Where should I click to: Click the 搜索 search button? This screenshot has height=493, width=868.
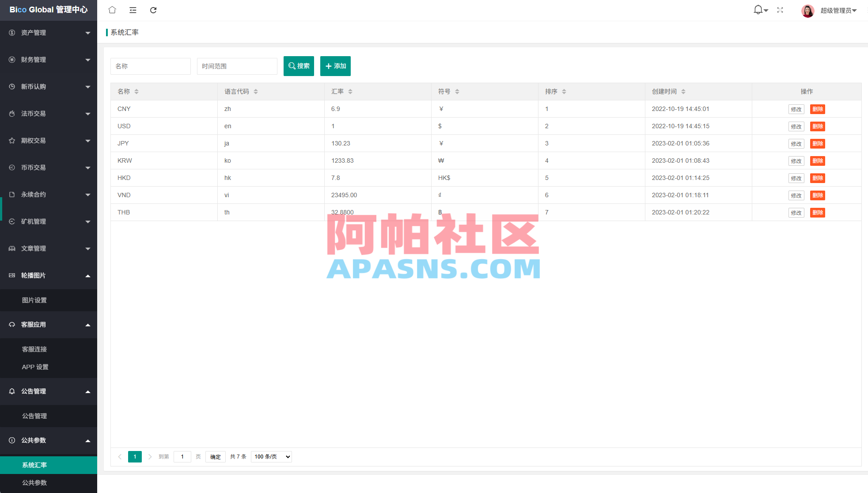(x=299, y=66)
